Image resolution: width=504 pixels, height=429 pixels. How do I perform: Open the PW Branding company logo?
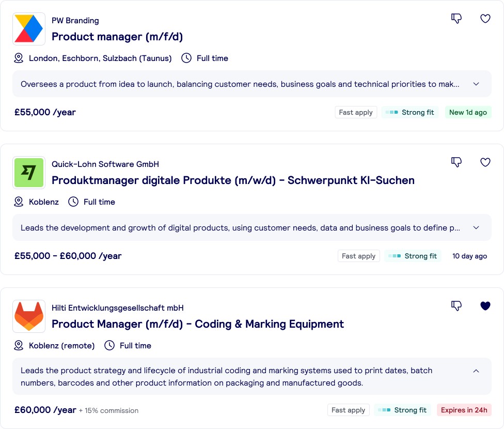(29, 29)
